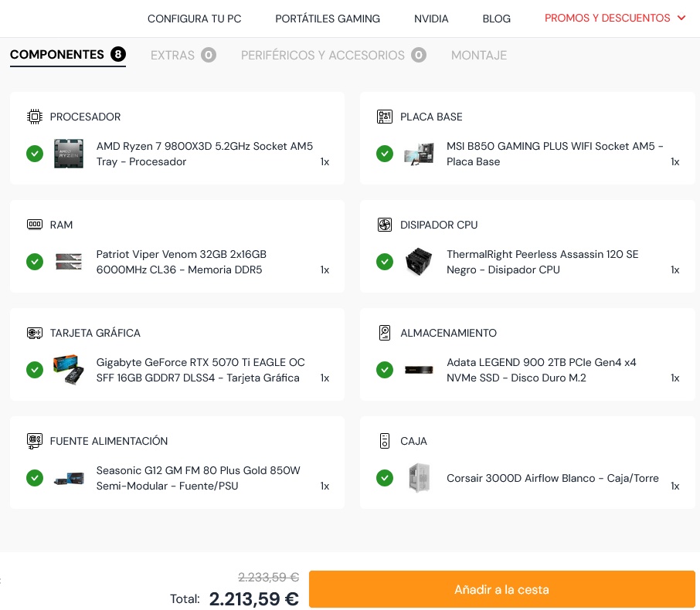Click the green check next to Corsair 3000D
Screen dimensions: 700x610
pos(385,478)
